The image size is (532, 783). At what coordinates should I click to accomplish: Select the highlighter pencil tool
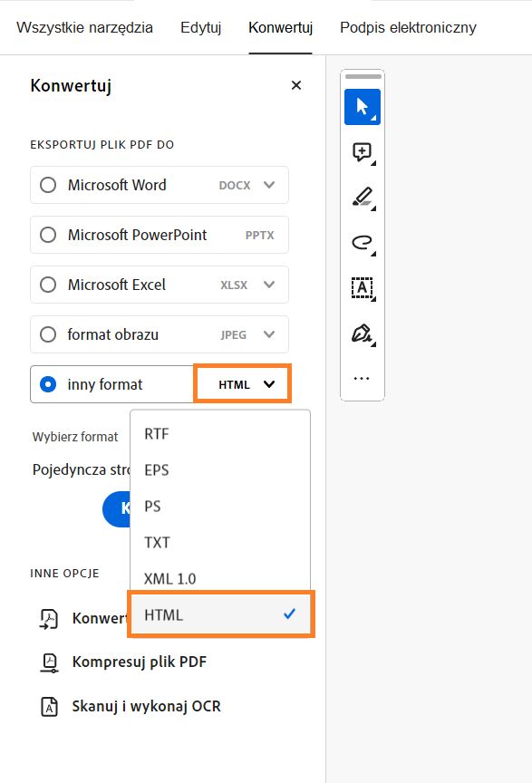[361, 198]
